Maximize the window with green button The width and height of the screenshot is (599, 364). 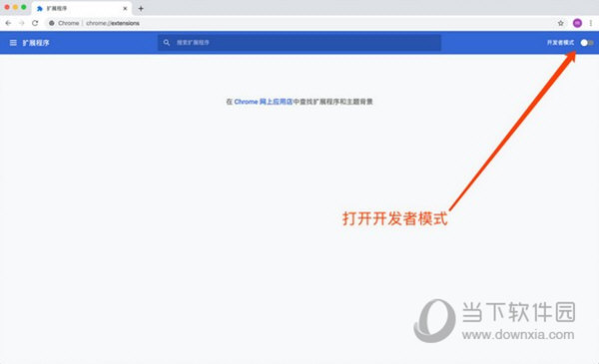[x=24, y=7]
